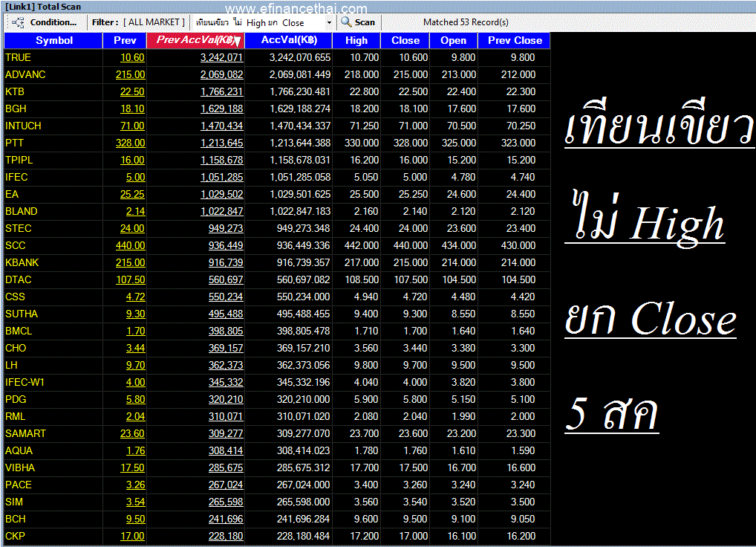Select the VIBHA symbol
This screenshot has height=547, width=756.
pyautogui.click(x=20, y=468)
